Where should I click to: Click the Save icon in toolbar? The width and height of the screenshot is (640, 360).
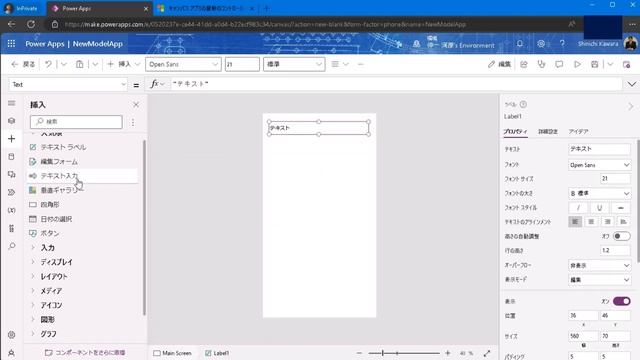coord(595,64)
